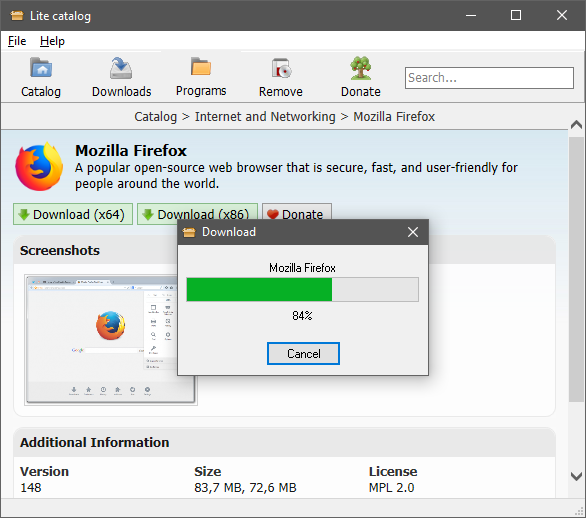Click the Screenshots section header
The height and width of the screenshot is (518, 586).
tap(60, 250)
